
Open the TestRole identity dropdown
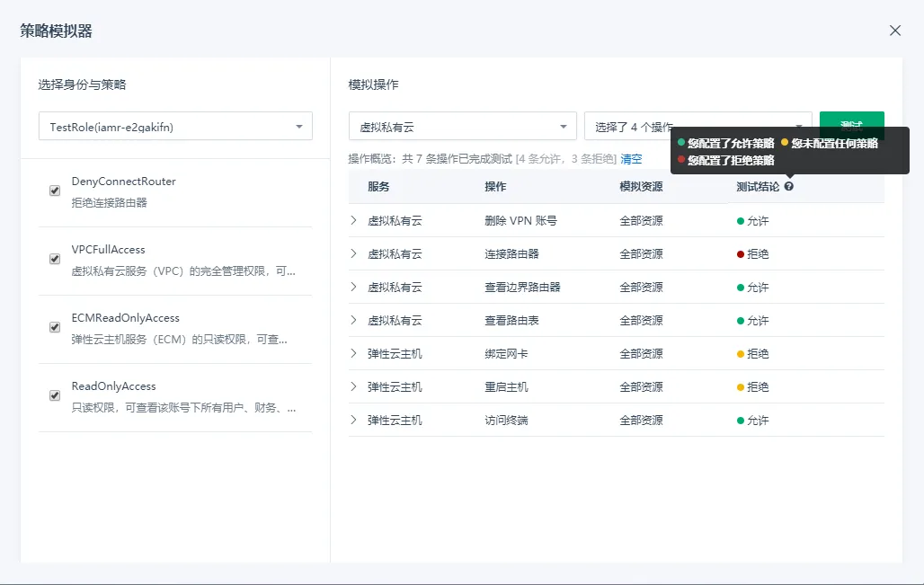[175, 127]
